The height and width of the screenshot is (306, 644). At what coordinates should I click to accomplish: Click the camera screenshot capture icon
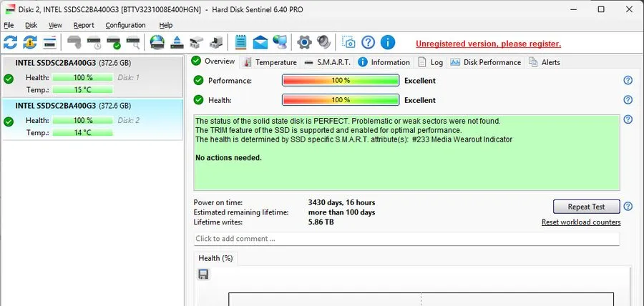348,42
